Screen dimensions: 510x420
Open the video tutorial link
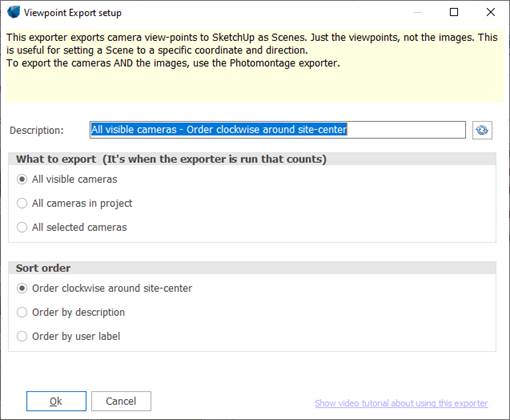(401, 403)
